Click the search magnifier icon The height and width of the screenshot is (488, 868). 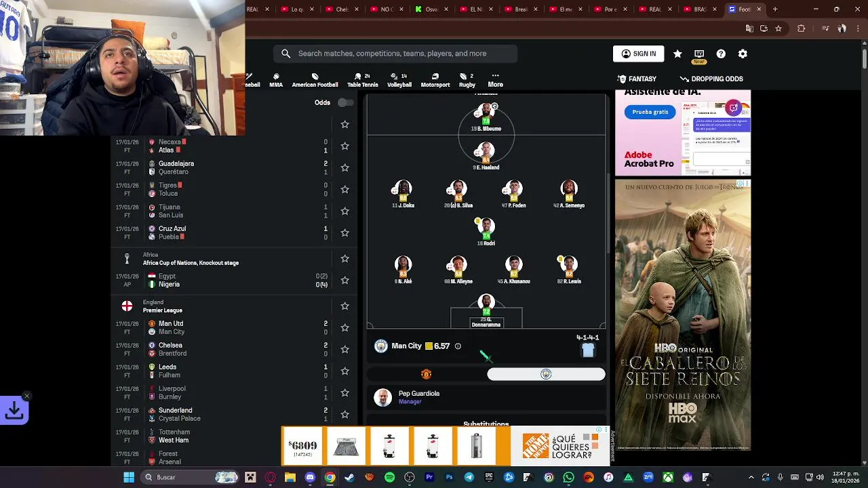pyautogui.click(x=286, y=54)
